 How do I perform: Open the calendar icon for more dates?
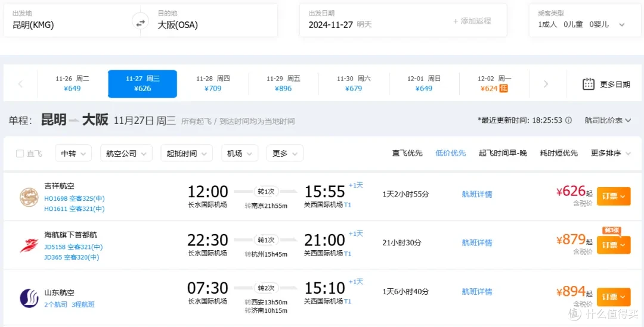point(589,84)
